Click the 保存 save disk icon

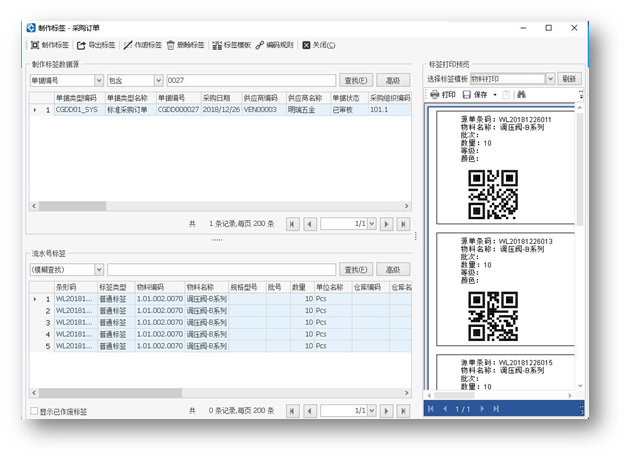coord(466,95)
